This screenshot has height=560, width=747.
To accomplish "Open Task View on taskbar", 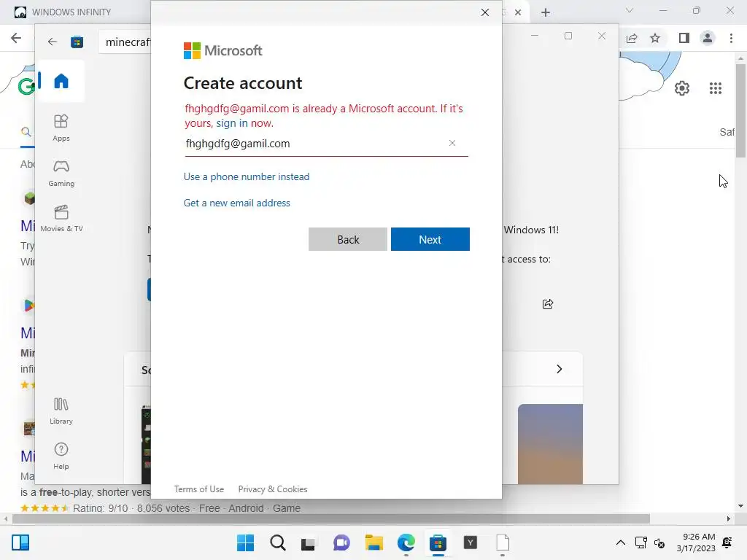I will click(x=309, y=542).
